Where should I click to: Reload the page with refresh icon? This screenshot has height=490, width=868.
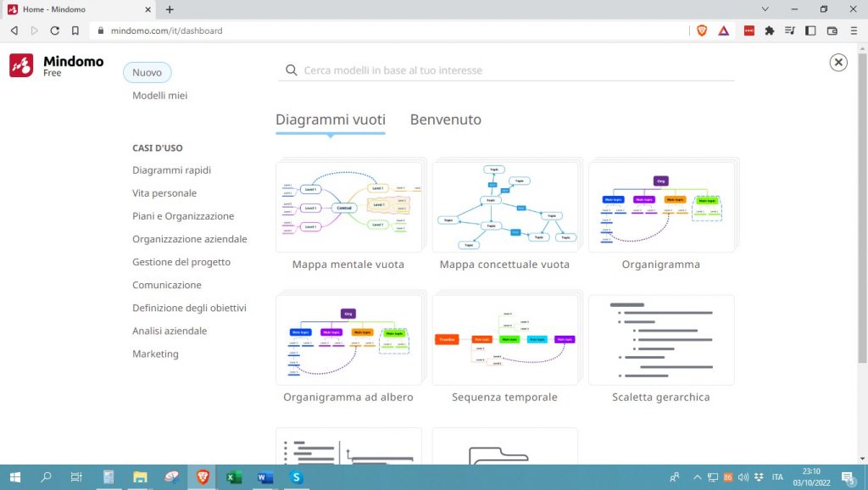[54, 30]
